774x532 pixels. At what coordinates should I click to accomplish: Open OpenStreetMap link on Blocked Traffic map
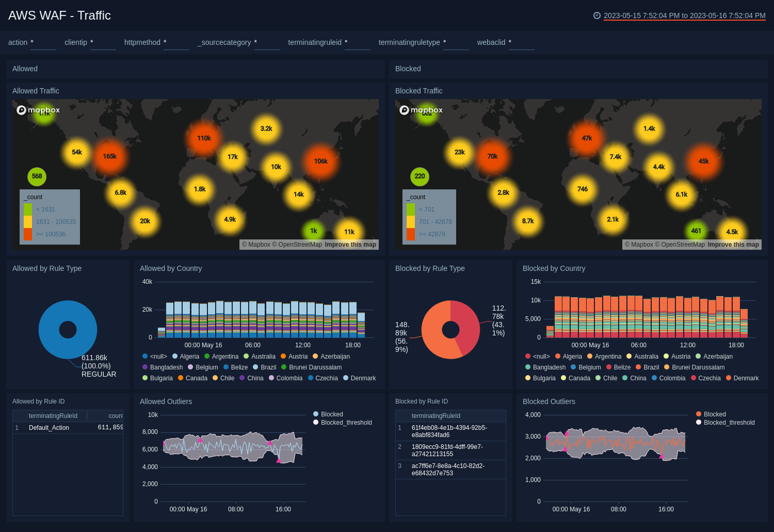(x=680, y=245)
